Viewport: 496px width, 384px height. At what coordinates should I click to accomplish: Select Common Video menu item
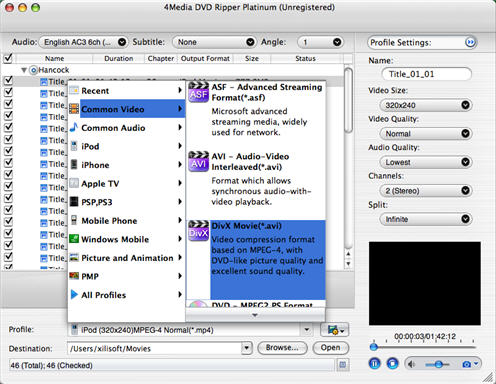point(127,109)
